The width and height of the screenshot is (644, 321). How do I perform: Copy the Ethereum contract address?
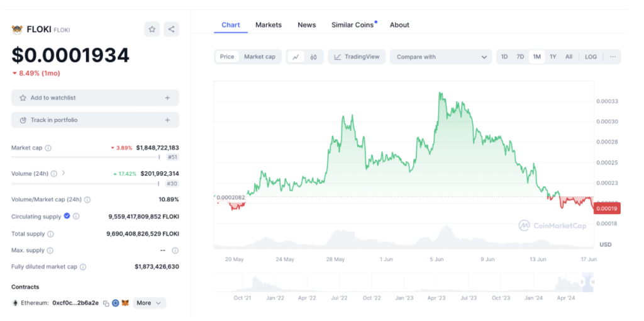[x=106, y=303]
